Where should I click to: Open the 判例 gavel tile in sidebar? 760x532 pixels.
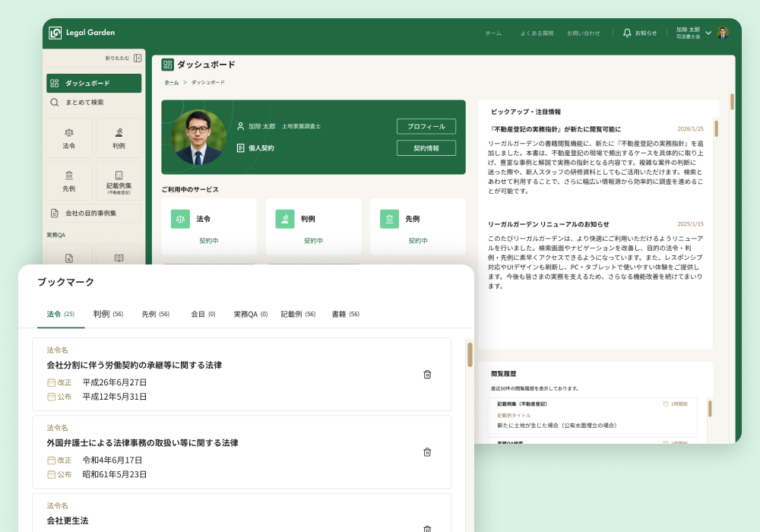tap(119, 138)
